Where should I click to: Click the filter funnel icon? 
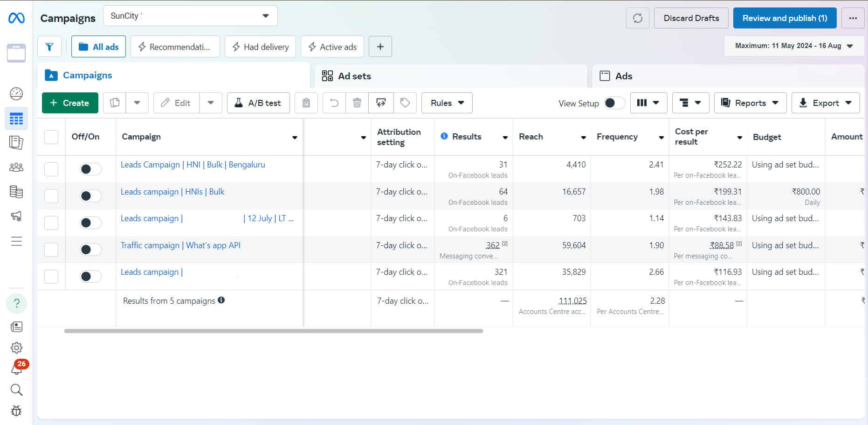pos(49,47)
